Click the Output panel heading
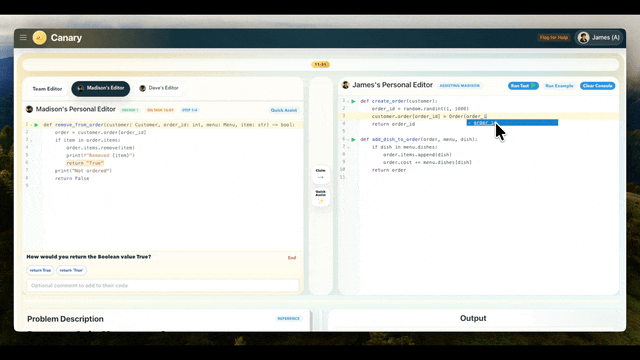The height and width of the screenshot is (360, 640). click(x=473, y=318)
